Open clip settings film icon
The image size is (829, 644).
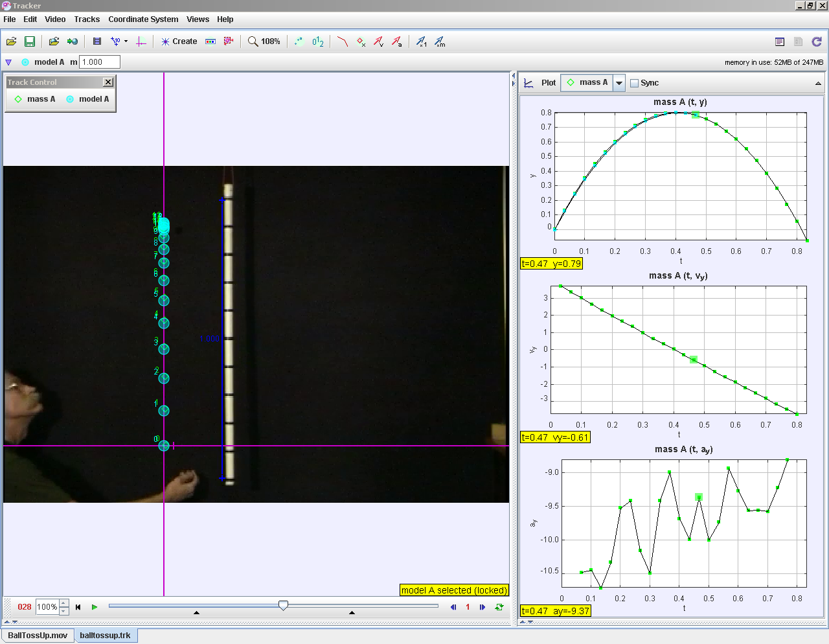coord(97,41)
